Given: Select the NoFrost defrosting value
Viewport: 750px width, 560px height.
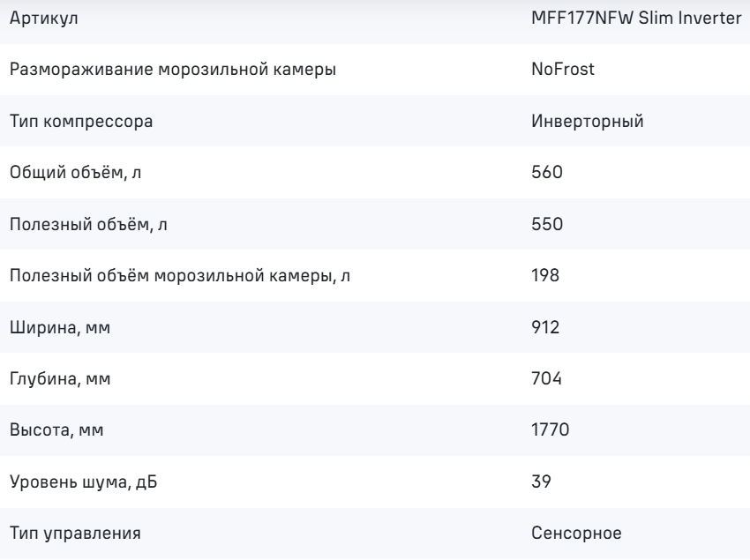Looking at the screenshot, I should pos(563,69).
